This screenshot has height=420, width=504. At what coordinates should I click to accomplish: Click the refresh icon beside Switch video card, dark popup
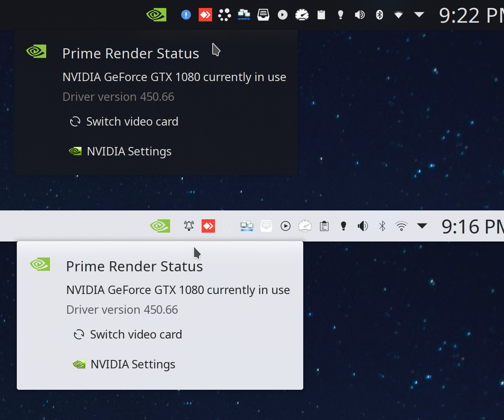click(x=75, y=122)
